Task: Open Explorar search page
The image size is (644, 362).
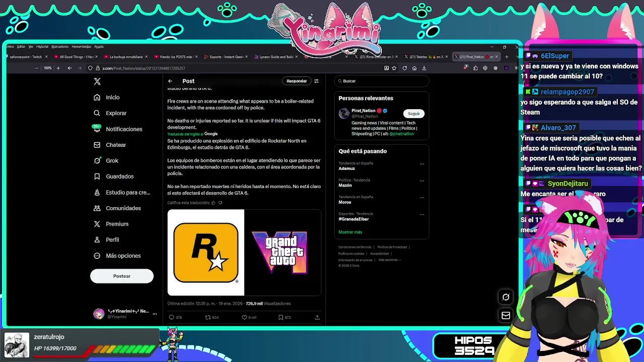Action: point(110,113)
